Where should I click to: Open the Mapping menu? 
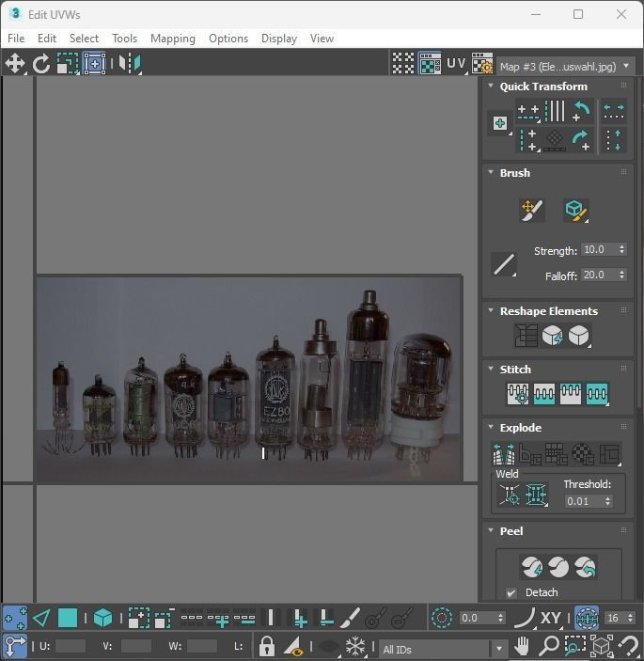[x=173, y=39]
